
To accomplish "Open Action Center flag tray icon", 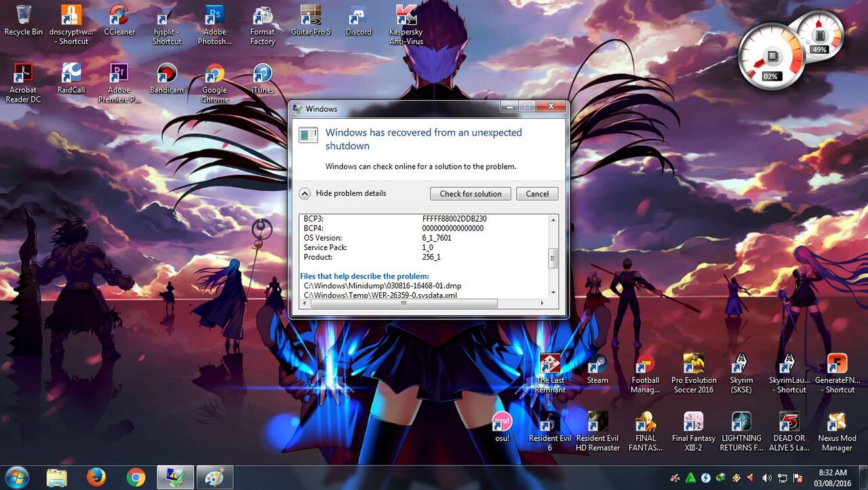I will click(x=798, y=478).
